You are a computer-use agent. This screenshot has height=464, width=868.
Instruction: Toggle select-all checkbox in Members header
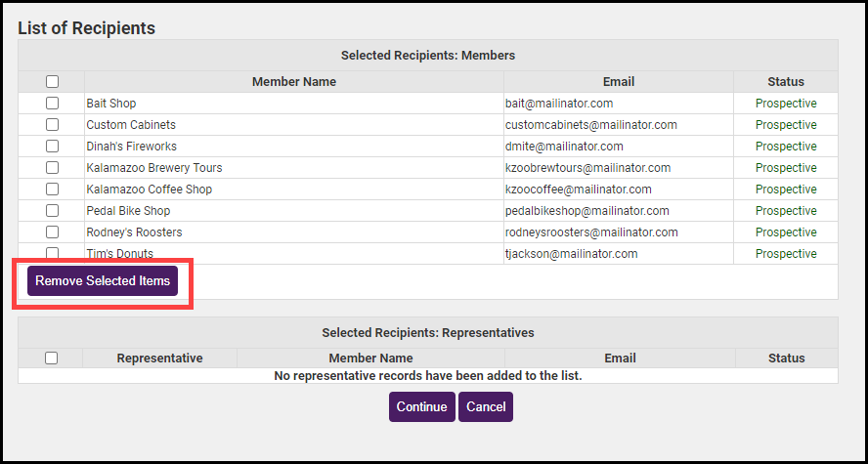tap(52, 82)
